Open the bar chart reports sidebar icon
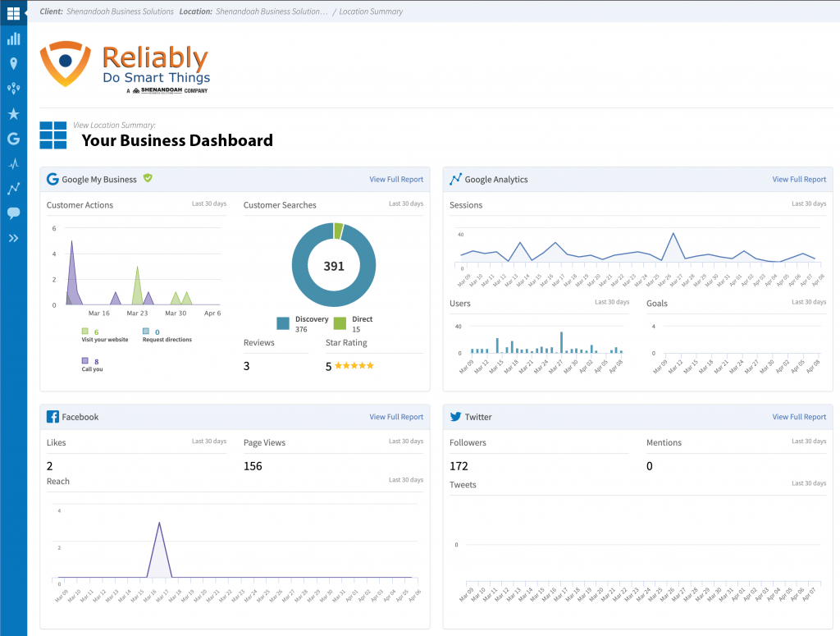 click(x=13, y=39)
